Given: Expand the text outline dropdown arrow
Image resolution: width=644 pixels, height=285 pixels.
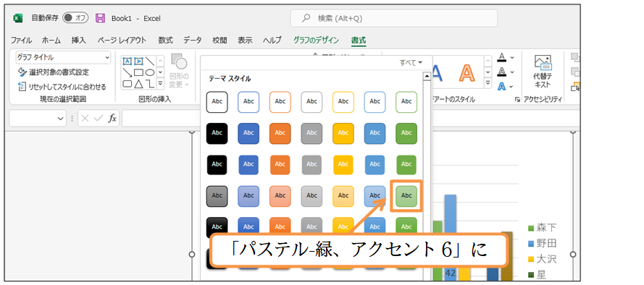Looking at the screenshot, I should (x=512, y=72).
